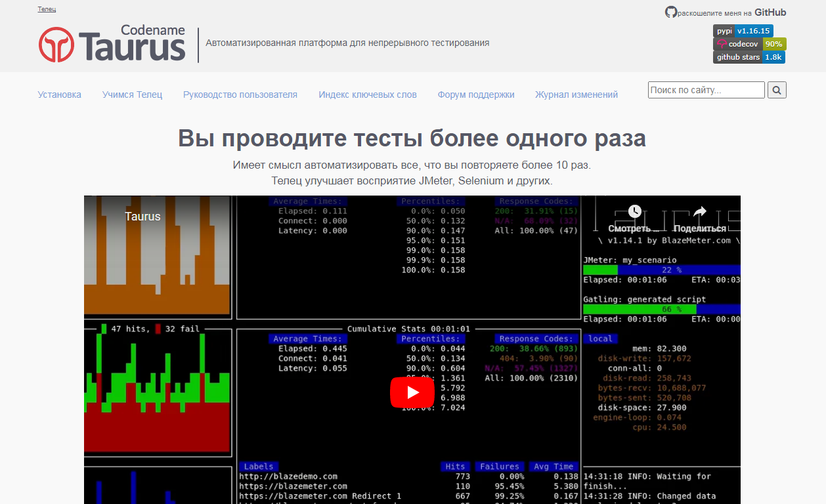This screenshot has width=826, height=504.
Task: Click the GitHub fork-me text link
Action: (x=731, y=12)
